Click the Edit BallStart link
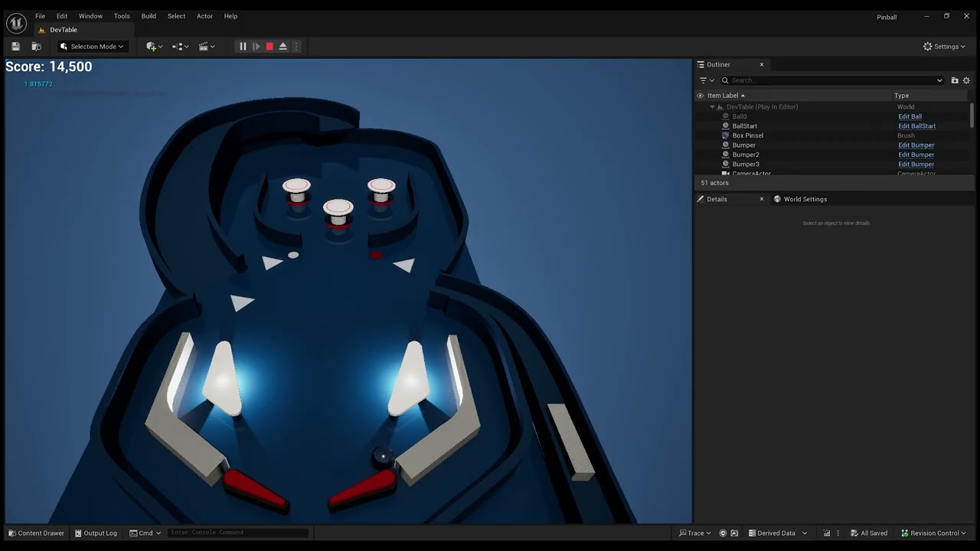 916,126
